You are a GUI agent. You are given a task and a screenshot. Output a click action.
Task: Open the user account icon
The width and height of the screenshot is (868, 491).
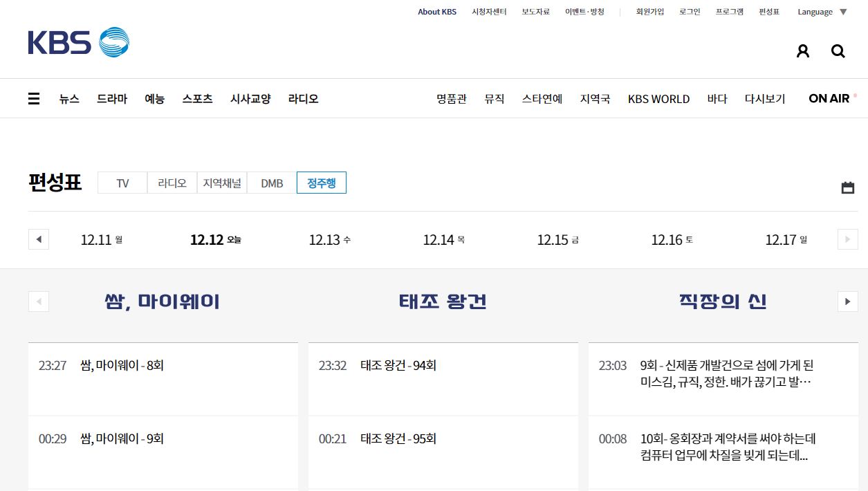pyautogui.click(x=802, y=50)
